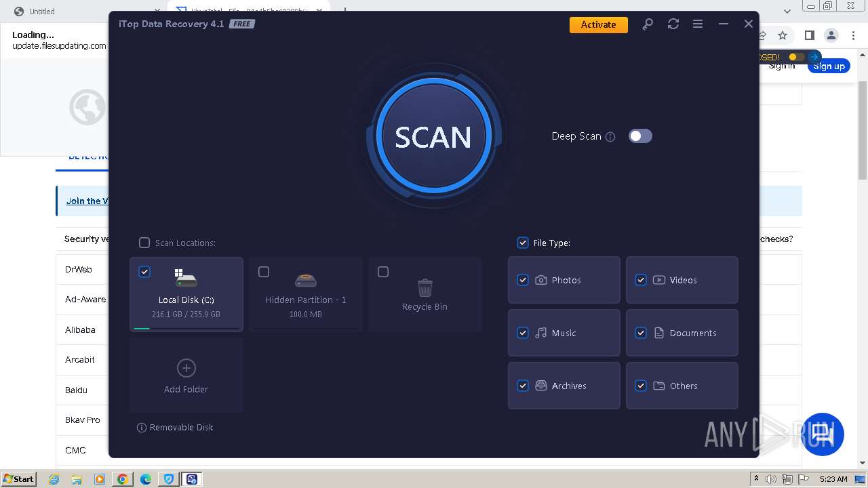Click the iTop Data Recovery taskbar icon
Viewport: 868px width, 488px height.
(x=192, y=479)
